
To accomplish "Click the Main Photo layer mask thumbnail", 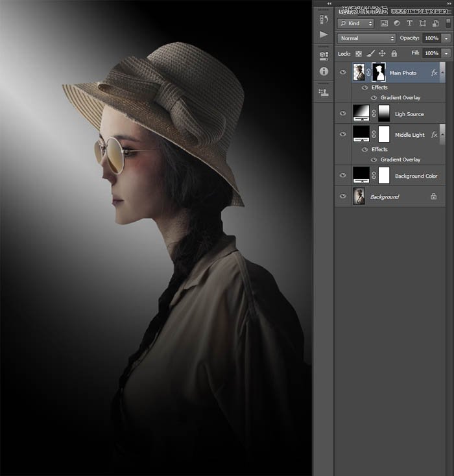I will [378, 73].
